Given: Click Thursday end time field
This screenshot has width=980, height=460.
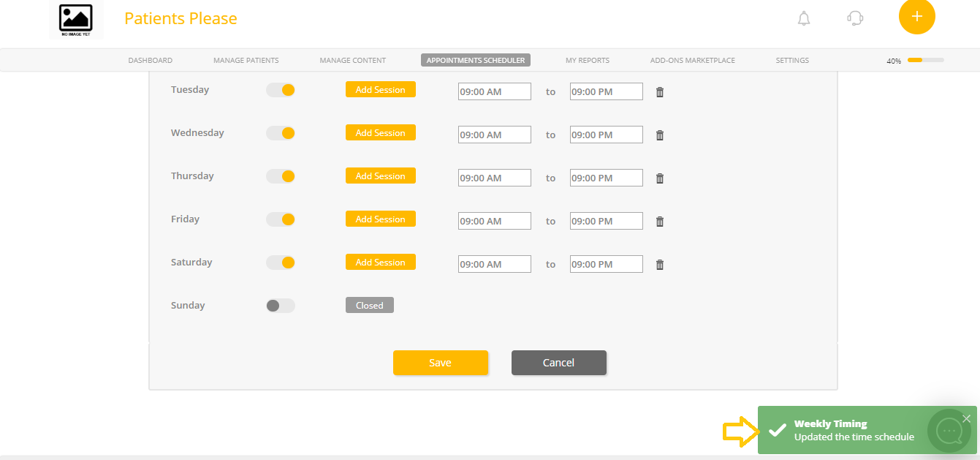Looking at the screenshot, I should (x=607, y=178).
